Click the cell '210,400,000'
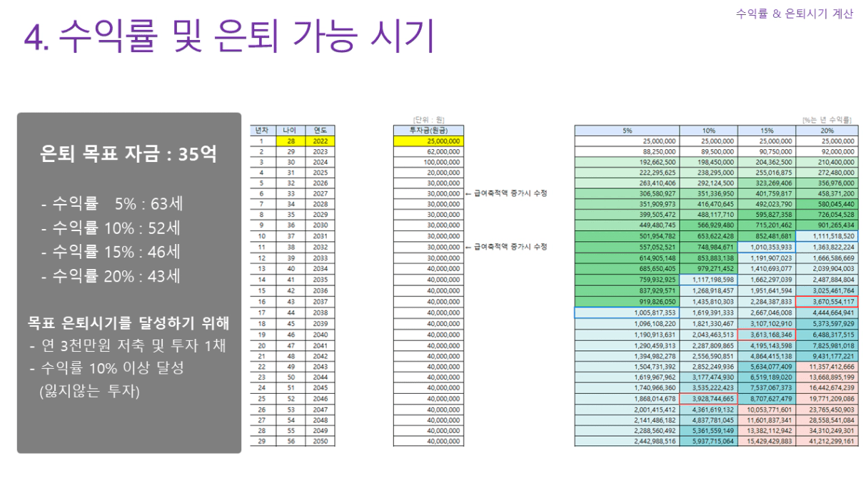Viewport: 868px width, 488px height. [x=827, y=162]
